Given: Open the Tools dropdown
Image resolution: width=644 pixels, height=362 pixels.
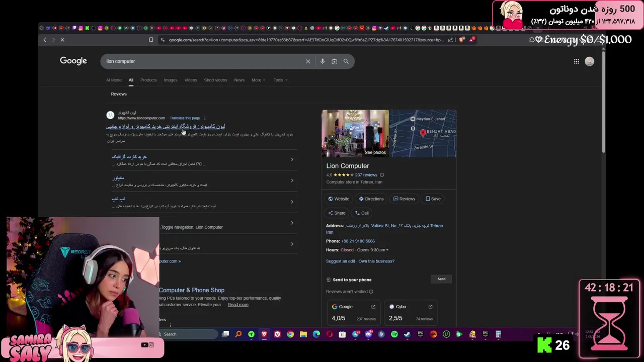Looking at the screenshot, I should click(x=280, y=80).
